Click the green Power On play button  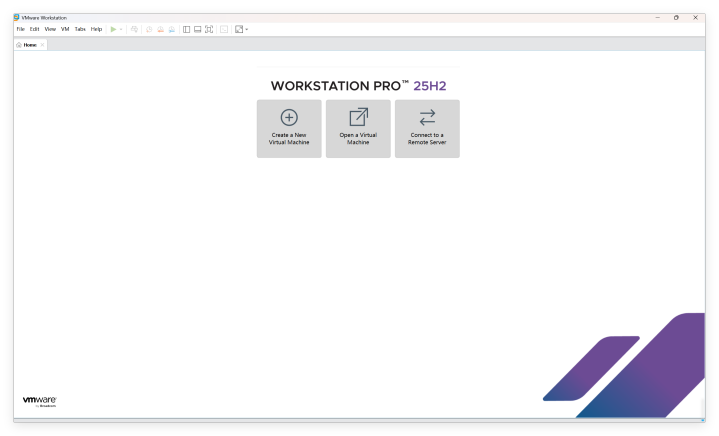(113, 29)
